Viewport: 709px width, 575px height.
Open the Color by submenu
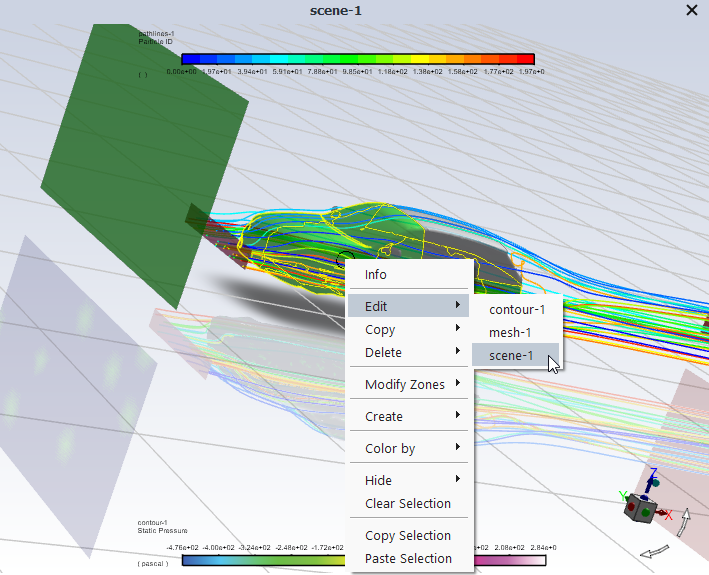pos(409,448)
